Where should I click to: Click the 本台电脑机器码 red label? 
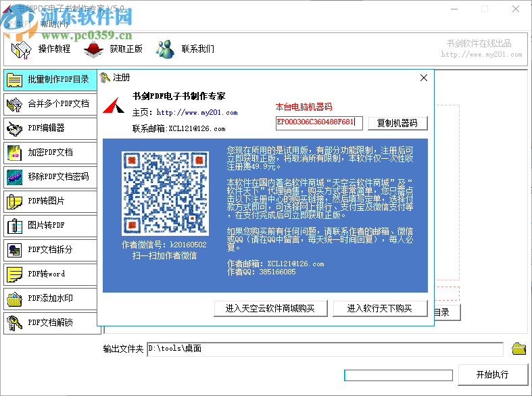click(304, 107)
